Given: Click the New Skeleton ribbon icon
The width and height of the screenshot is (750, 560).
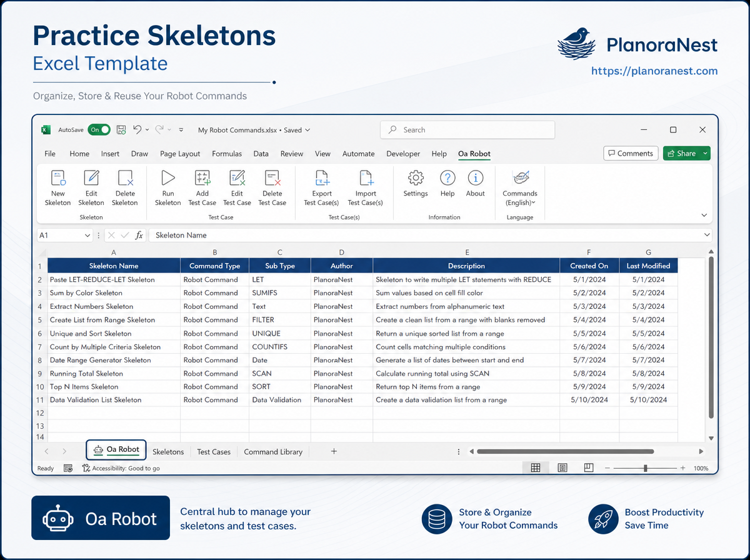Looking at the screenshot, I should [x=58, y=179].
